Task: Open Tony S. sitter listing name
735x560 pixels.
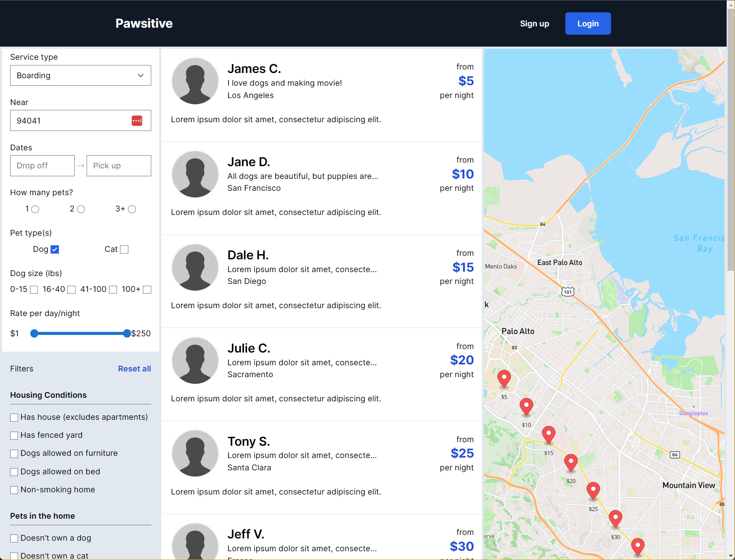Action: pyautogui.click(x=249, y=441)
